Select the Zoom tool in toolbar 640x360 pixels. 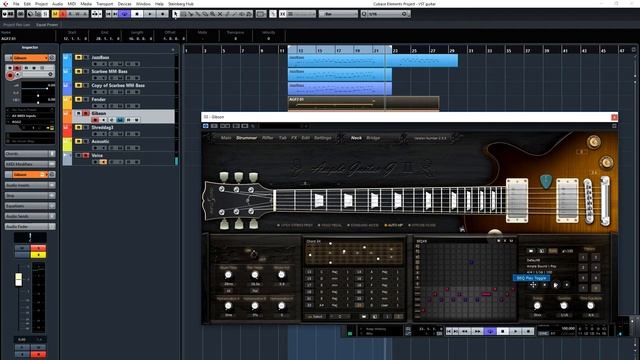coord(213,14)
